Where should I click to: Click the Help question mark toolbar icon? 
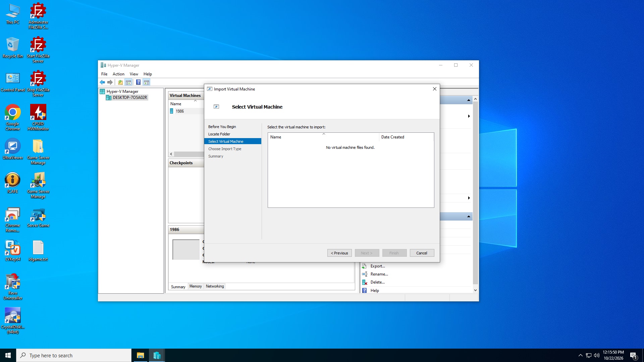tap(138, 82)
